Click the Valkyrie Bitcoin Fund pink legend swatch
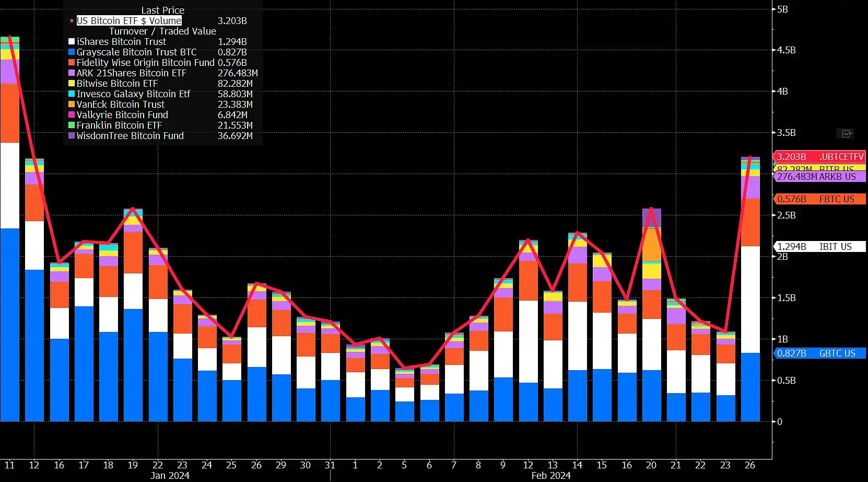The height and width of the screenshot is (482, 868). 72,115
